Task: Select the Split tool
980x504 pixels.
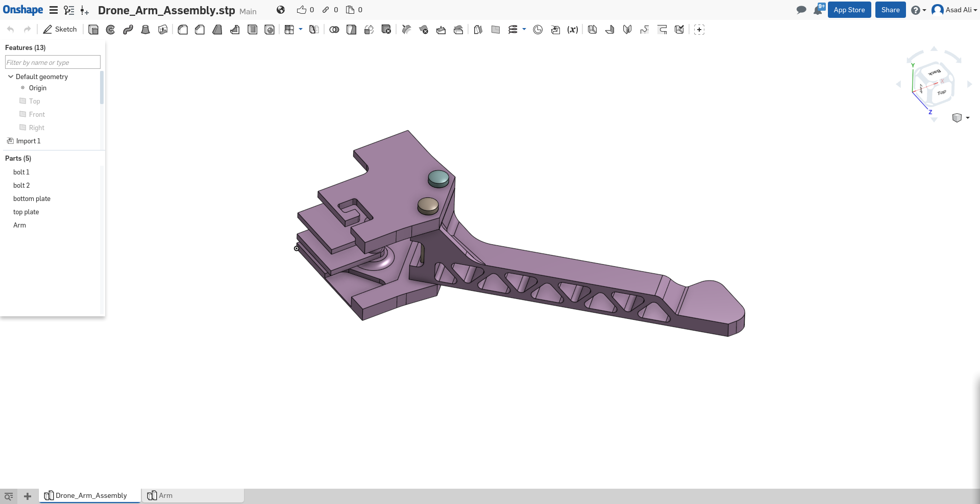Action: pyautogui.click(x=351, y=30)
